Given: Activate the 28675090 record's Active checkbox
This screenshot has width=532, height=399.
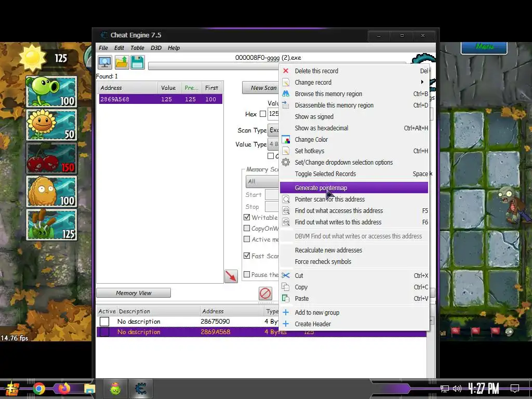Looking at the screenshot, I should coord(104,321).
